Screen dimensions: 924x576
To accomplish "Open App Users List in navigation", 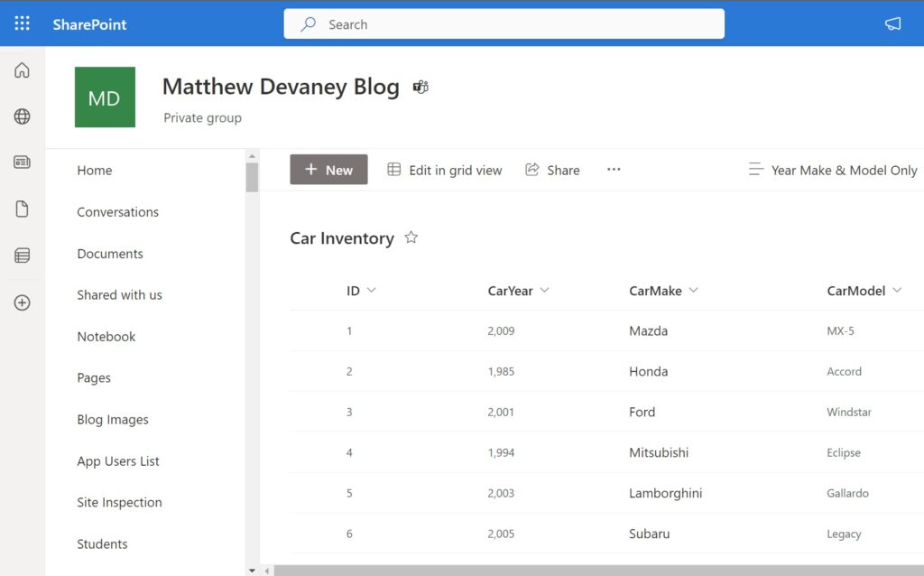I will coord(118,461).
